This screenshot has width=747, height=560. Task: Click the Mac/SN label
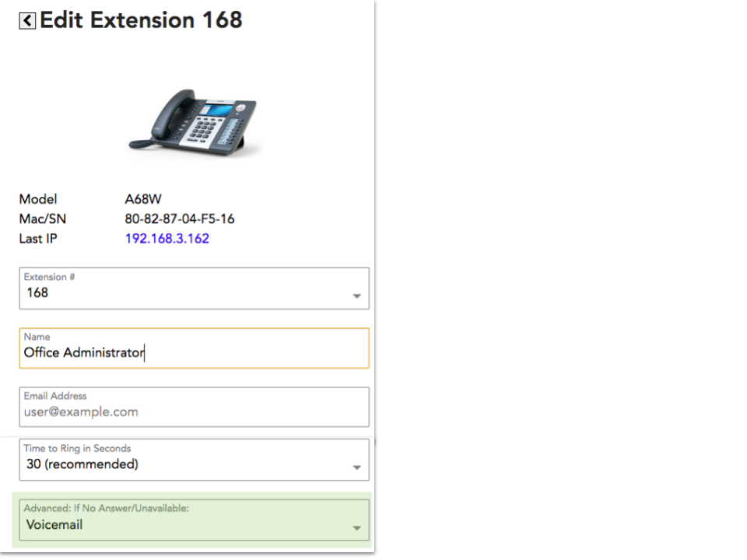click(x=43, y=219)
